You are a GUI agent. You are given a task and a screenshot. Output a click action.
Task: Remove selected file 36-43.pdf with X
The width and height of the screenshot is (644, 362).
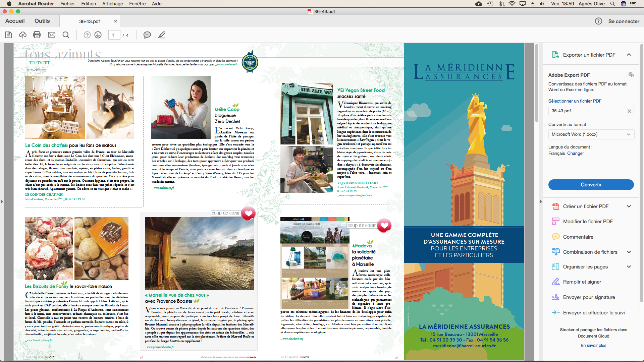click(629, 111)
